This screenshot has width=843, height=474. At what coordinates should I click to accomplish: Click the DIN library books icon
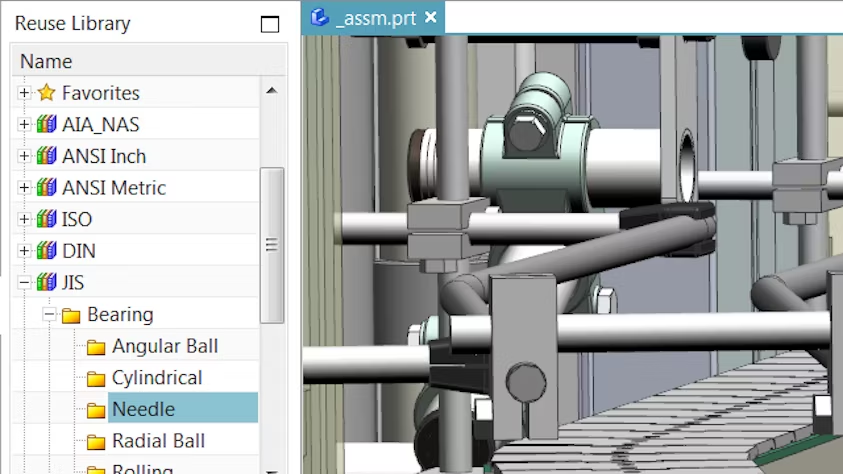46,252
